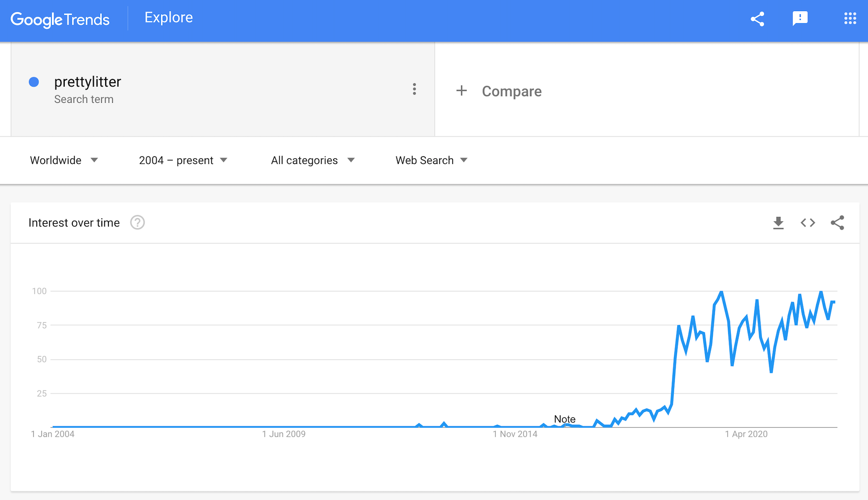The width and height of the screenshot is (868, 500).
Task: Open prettylitter term options menu
Action: pos(414,89)
